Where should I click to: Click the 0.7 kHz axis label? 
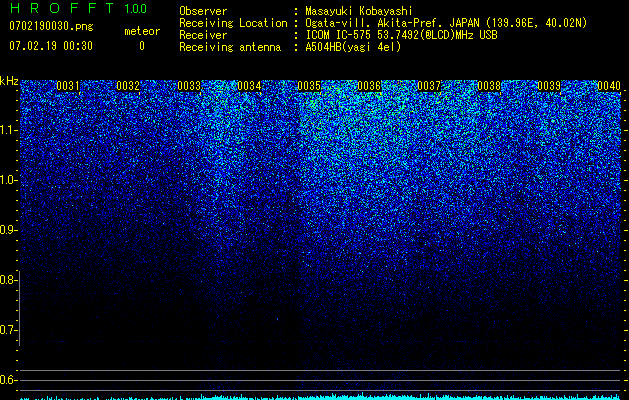point(8,330)
